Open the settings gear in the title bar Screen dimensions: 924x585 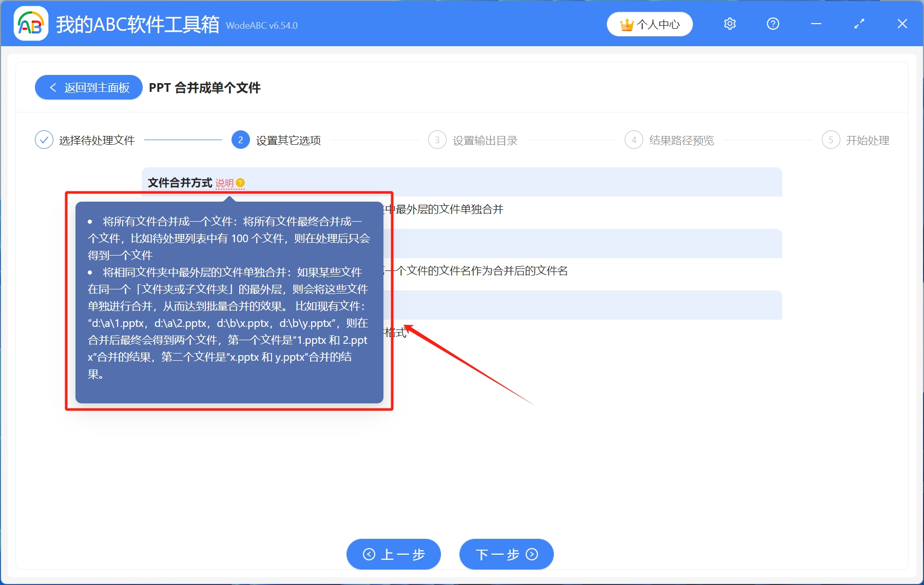tap(729, 24)
